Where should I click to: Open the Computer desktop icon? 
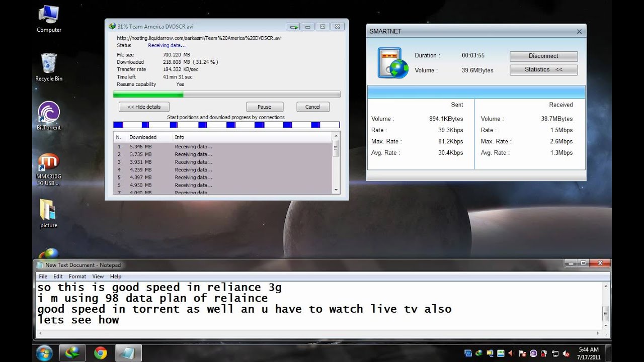(49, 19)
